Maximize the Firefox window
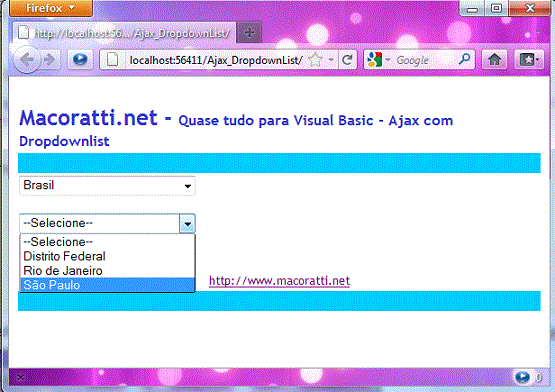Viewport: 555px width, 392px height. [497, 8]
